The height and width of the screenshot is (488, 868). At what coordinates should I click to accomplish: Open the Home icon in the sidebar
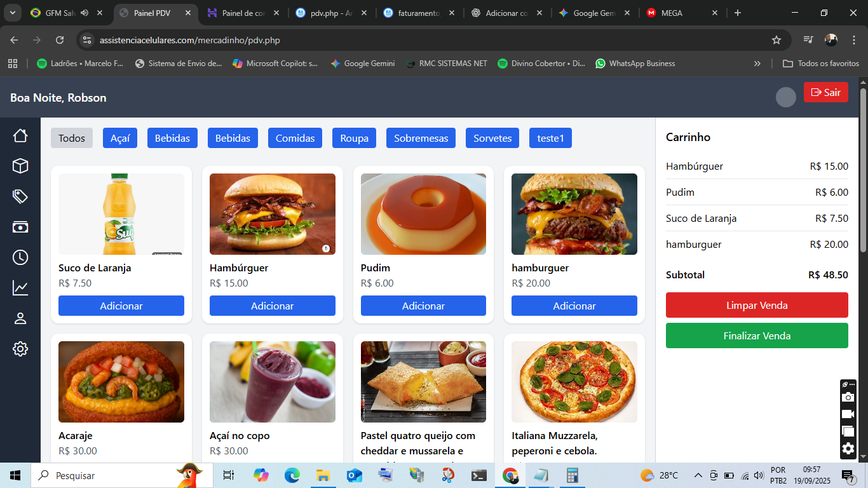21,135
